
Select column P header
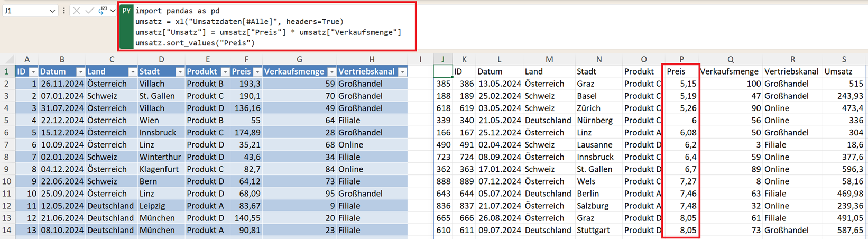tap(681, 59)
